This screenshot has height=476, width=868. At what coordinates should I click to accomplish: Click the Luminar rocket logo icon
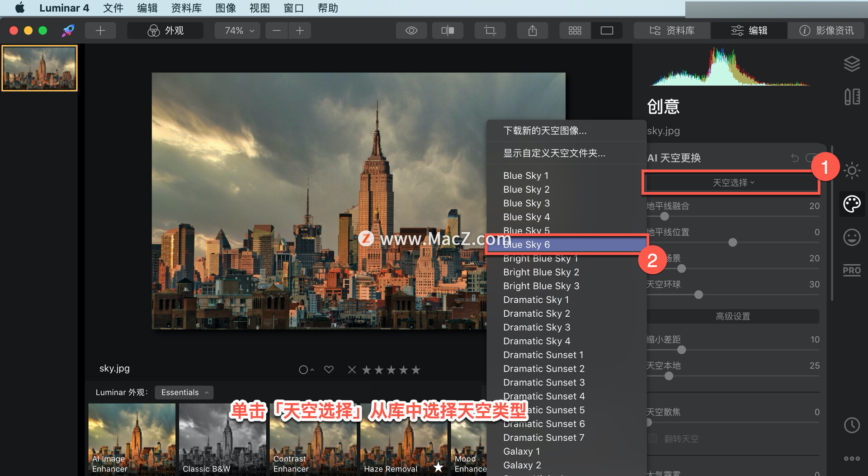coord(68,30)
